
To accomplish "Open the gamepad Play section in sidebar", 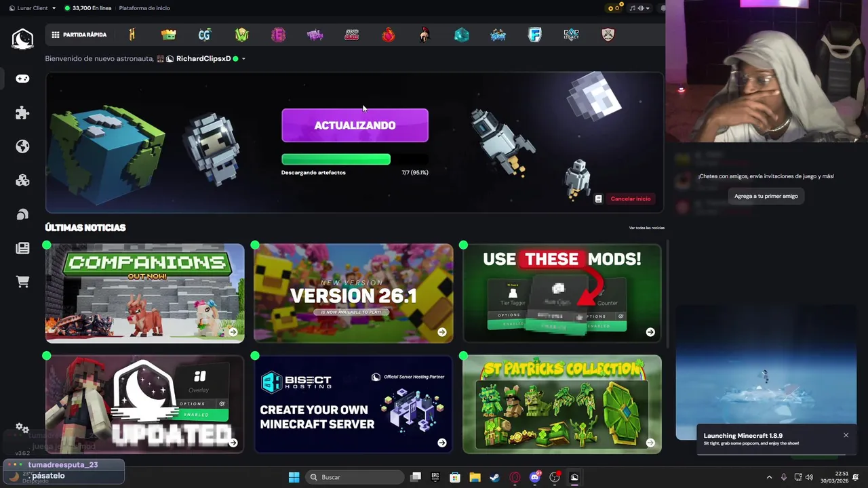I will pos(22,79).
